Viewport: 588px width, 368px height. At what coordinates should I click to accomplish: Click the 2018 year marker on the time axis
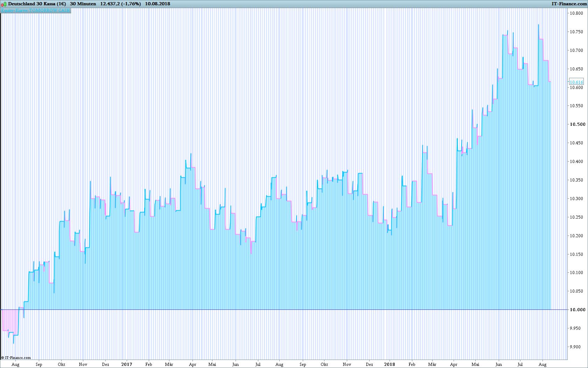coord(390,364)
